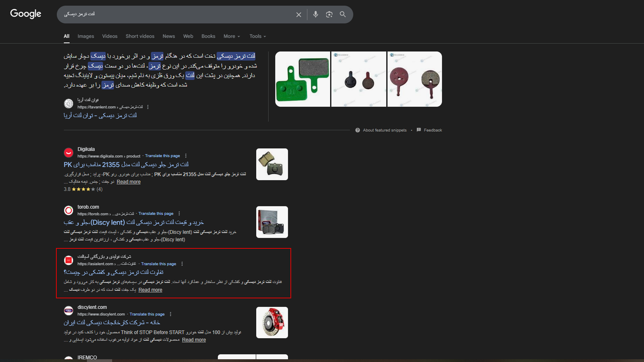Open options menu for torob.com result
Screen dimensions: 644x362
tap(179, 214)
